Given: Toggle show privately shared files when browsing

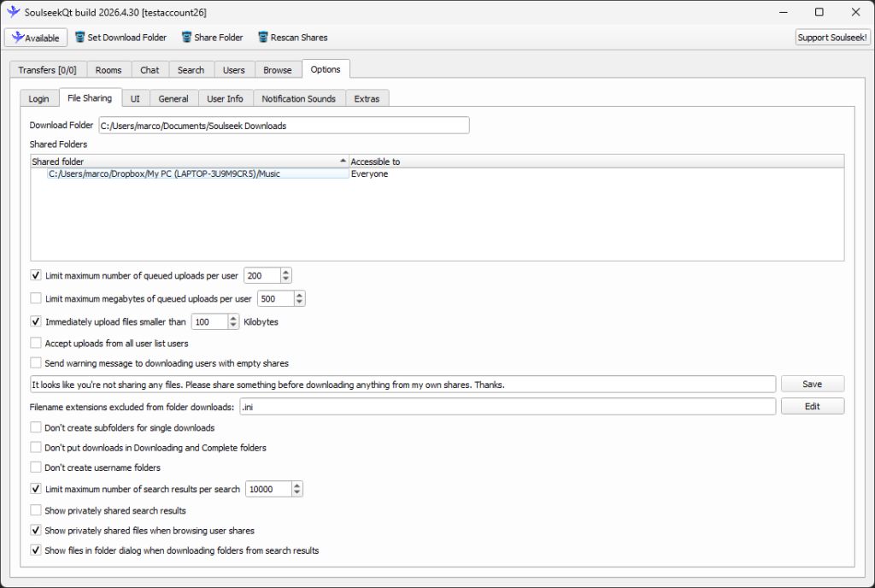Looking at the screenshot, I should (36, 530).
